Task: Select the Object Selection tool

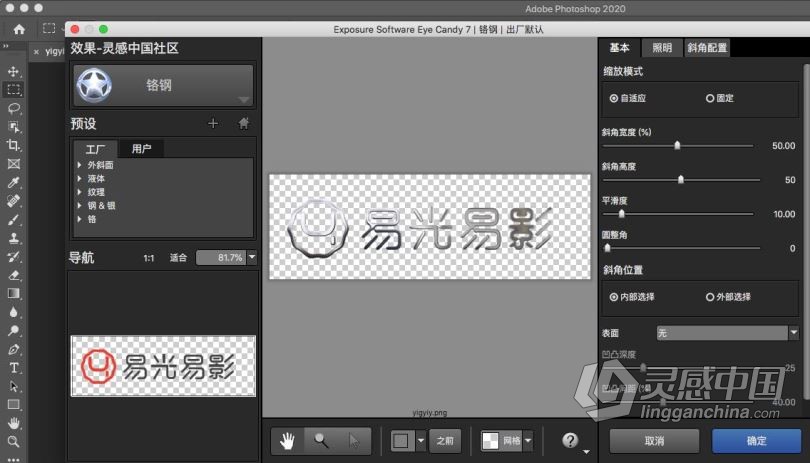Action: click(13, 127)
